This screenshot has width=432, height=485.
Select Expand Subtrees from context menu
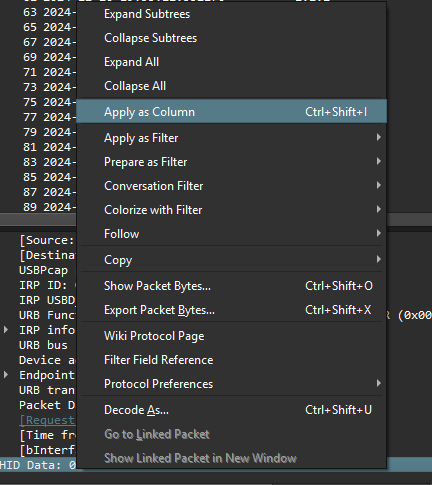click(x=231, y=14)
